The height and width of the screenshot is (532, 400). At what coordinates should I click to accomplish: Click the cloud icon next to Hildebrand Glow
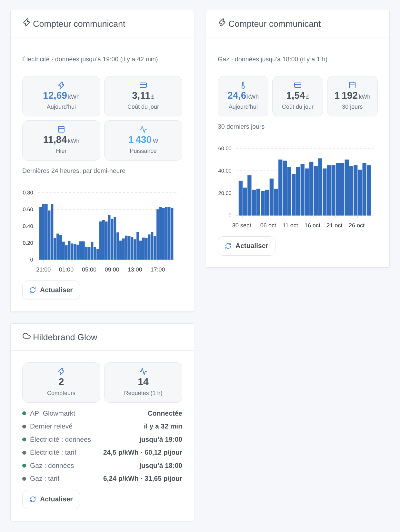[x=26, y=336]
